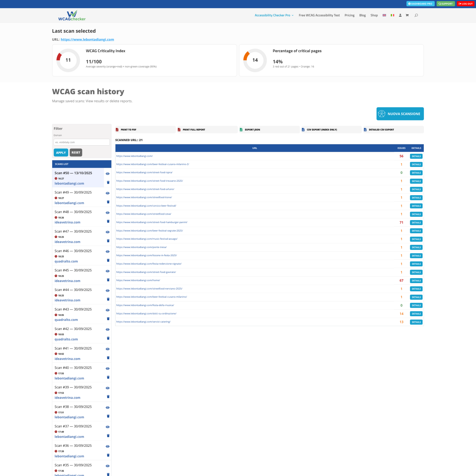
Task: View Scan #49 via eye icon
Action: click(108, 193)
